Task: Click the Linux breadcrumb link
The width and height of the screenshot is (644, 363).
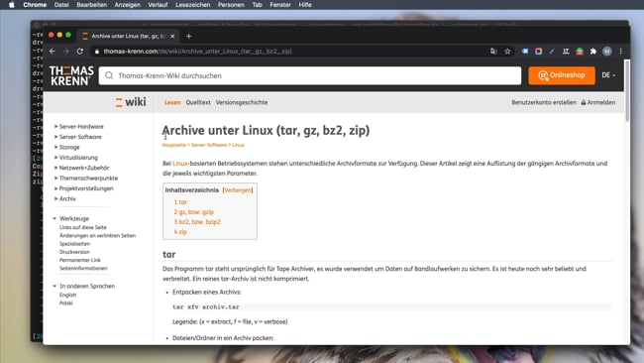Action: [238, 145]
